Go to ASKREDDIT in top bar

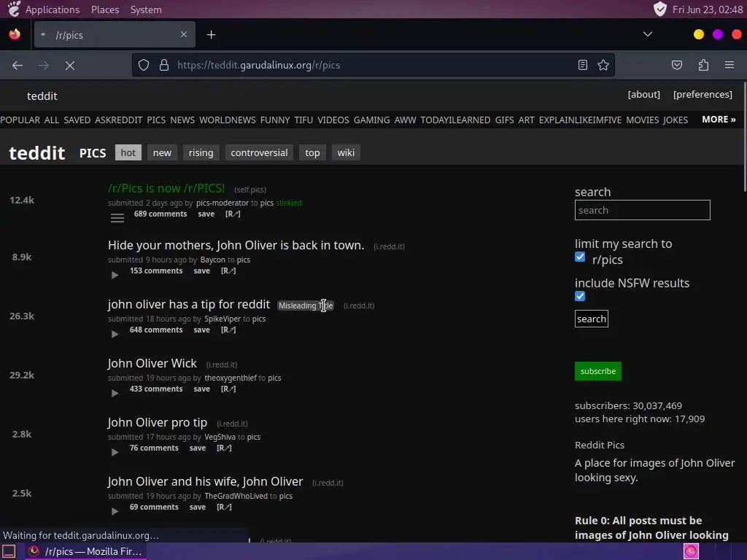click(x=119, y=120)
